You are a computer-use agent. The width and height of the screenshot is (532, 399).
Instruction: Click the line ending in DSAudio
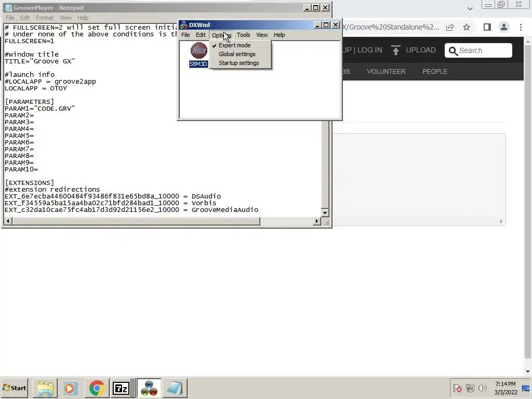pos(113,196)
